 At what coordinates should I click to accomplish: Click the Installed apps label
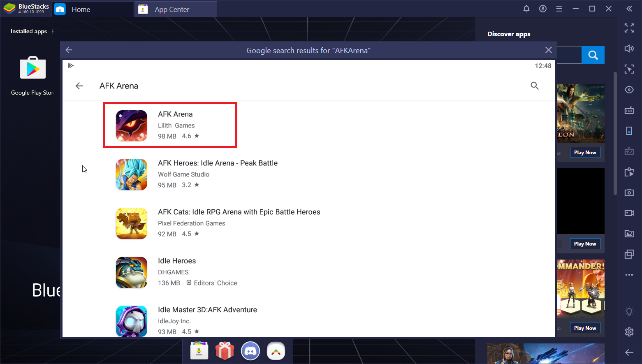click(29, 31)
